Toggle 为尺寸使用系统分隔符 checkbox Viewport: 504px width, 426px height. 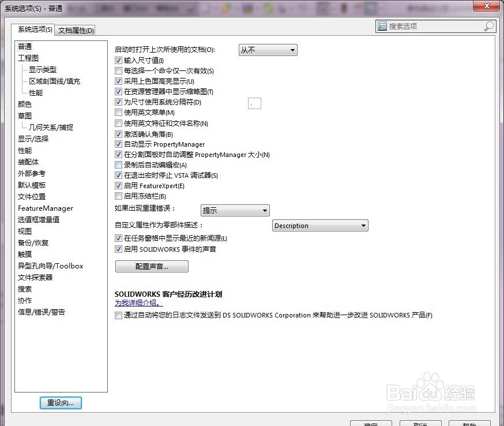[x=118, y=102]
